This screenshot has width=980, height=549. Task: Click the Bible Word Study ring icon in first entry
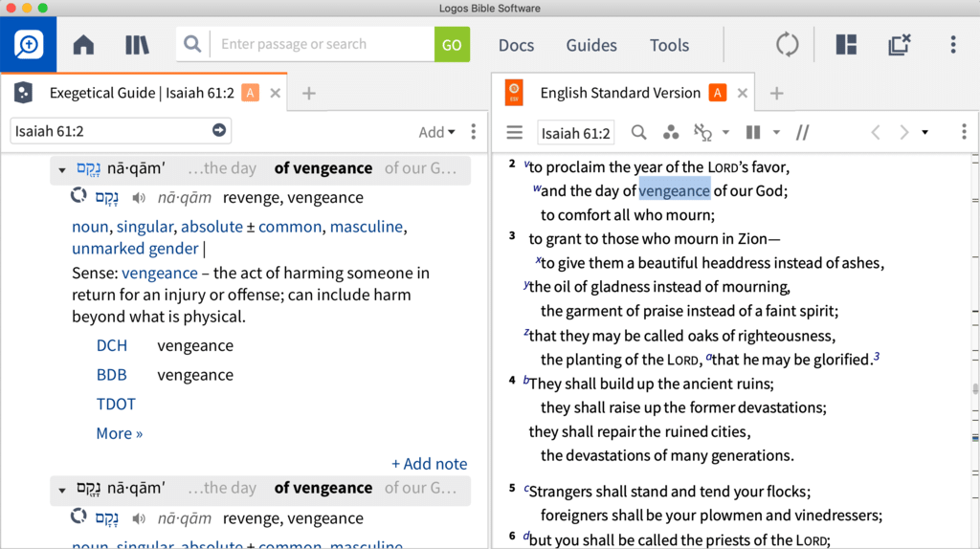tap(78, 196)
